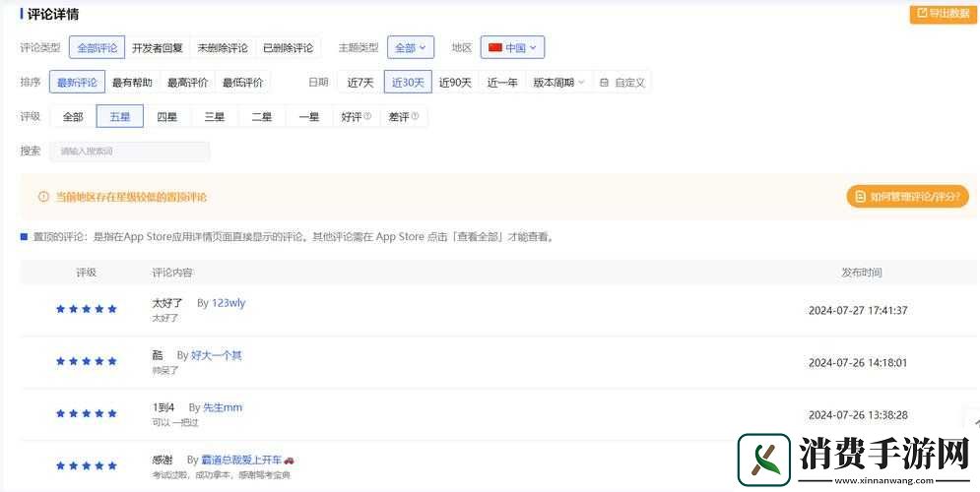Sort by 最低评价

[242, 82]
